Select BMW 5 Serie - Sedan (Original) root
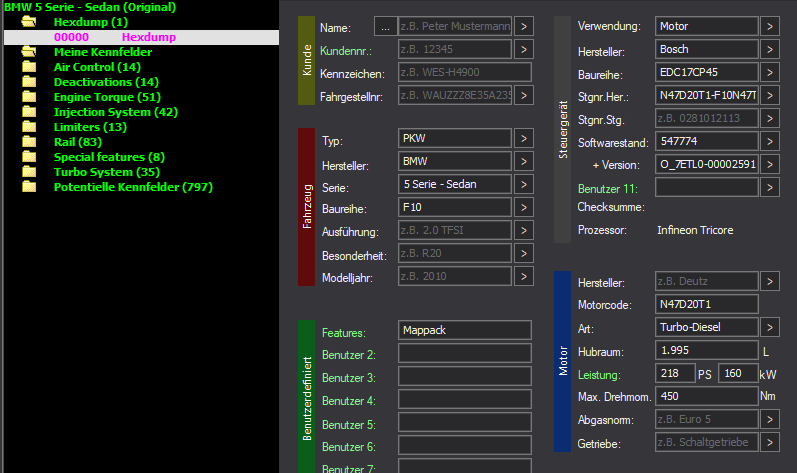The width and height of the screenshot is (797, 473). (90, 7)
